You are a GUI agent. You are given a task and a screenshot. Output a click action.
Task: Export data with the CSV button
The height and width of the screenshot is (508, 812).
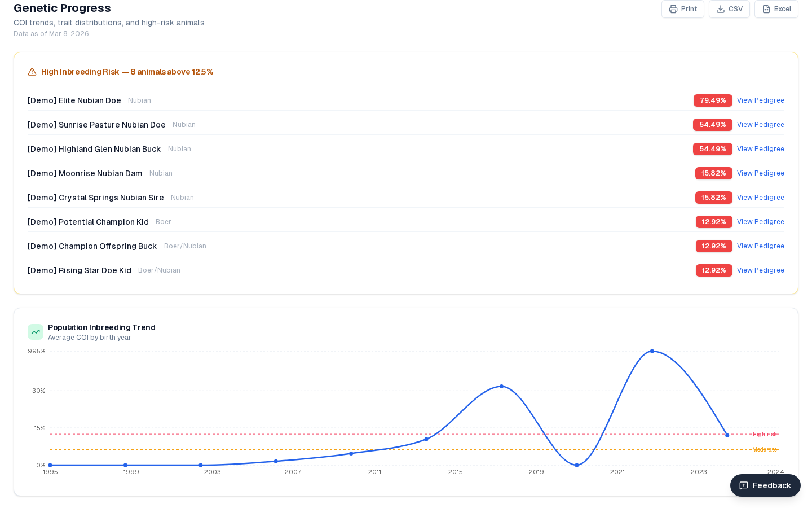click(x=729, y=9)
